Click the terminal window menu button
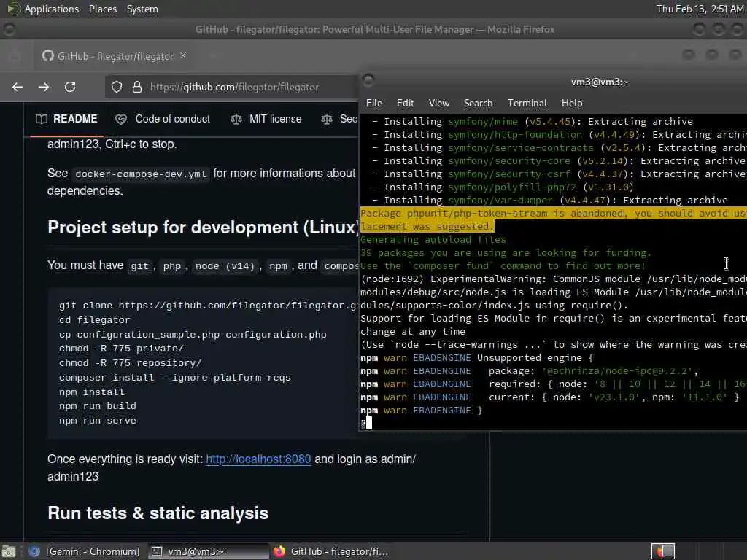 point(368,79)
